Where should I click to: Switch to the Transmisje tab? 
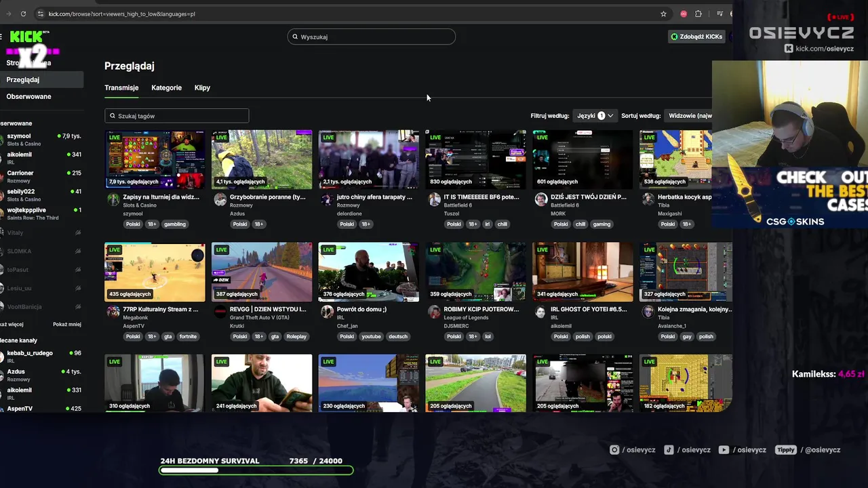point(121,87)
